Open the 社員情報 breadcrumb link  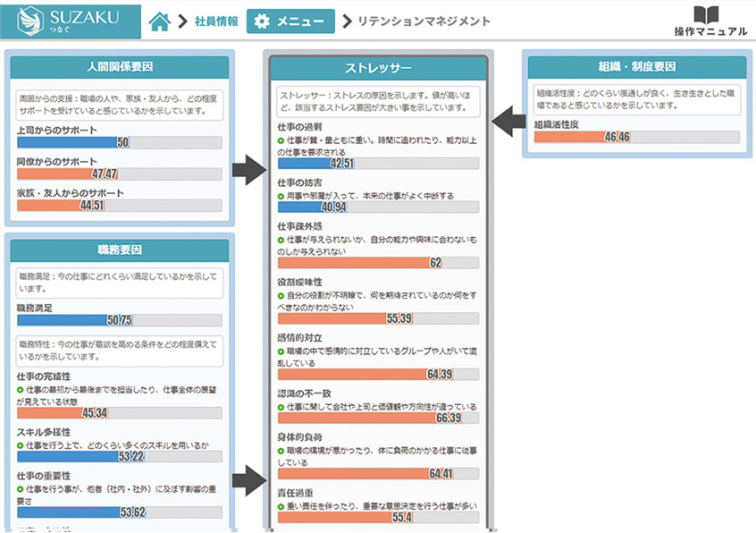216,21
